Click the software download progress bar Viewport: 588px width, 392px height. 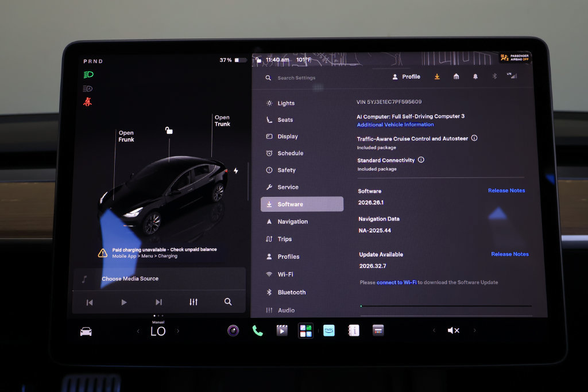click(446, 306)
